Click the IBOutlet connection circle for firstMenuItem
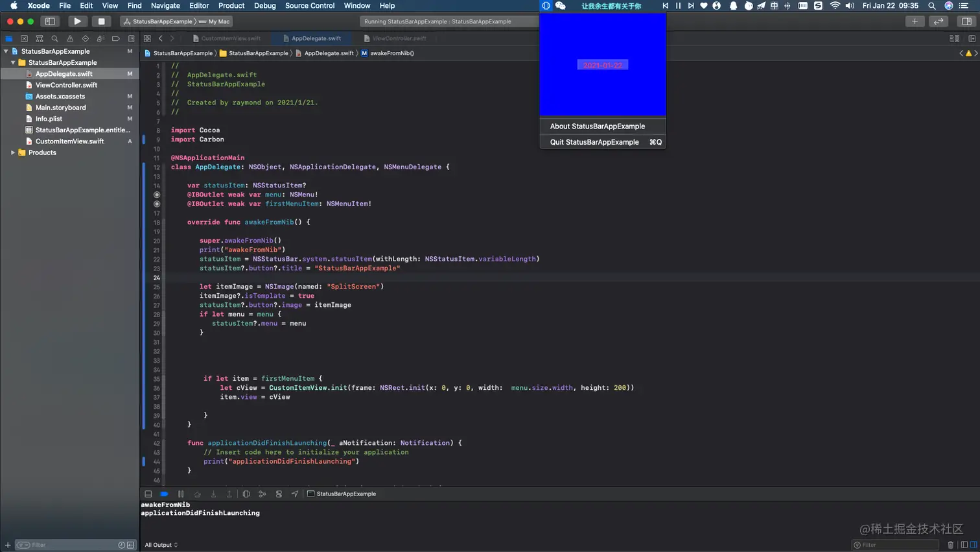This screenshot has width=980, height=552. click(157, 204)
